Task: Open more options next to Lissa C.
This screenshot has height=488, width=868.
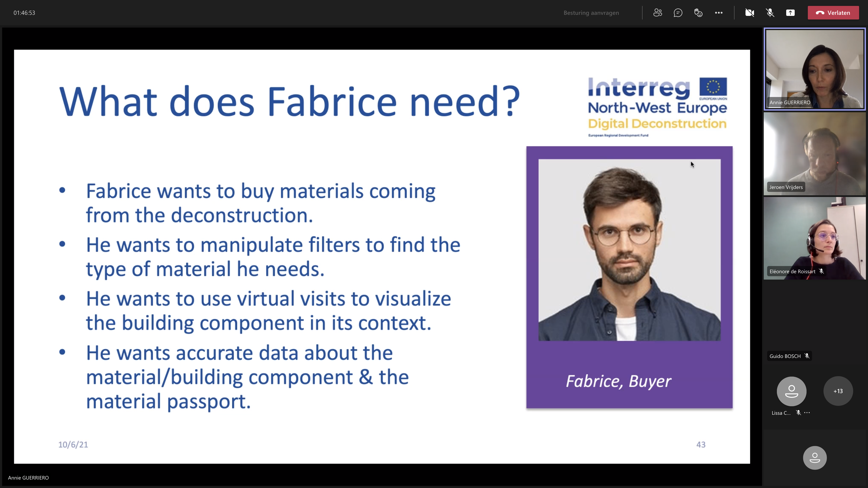Action: click(807, 413)
